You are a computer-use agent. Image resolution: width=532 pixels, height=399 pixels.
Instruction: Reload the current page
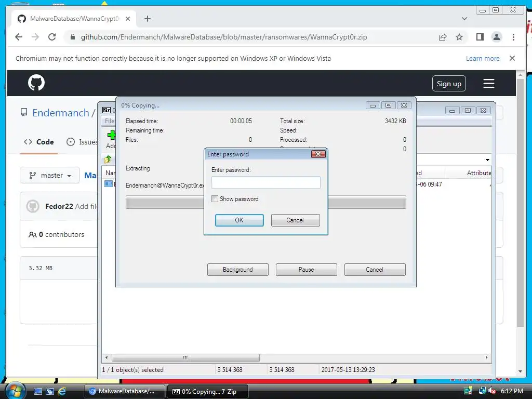click(x=52, y=37)
